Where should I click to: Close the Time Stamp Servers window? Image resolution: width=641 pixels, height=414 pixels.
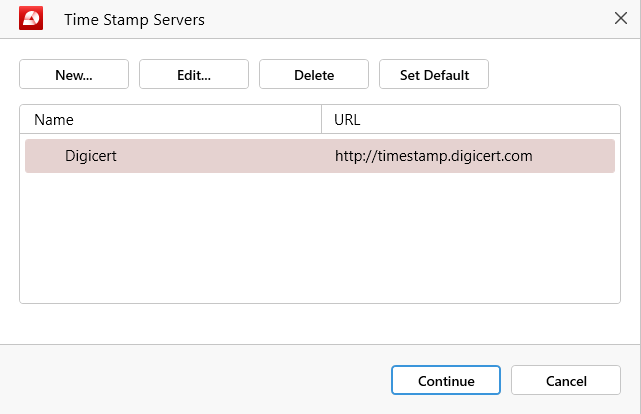[621, 18]
